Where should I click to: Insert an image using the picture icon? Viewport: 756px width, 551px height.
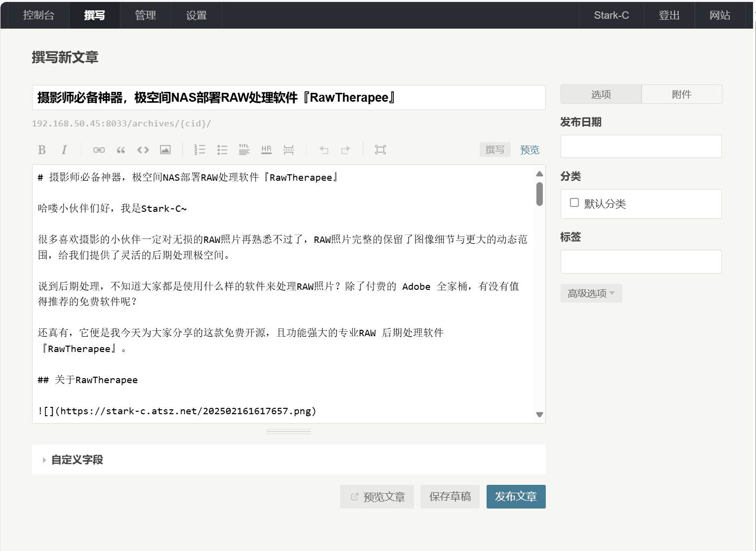(x=165, y=150)
